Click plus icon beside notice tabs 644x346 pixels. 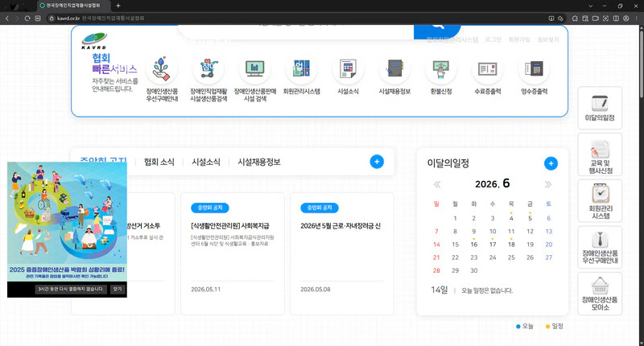(x=377, y=162)
